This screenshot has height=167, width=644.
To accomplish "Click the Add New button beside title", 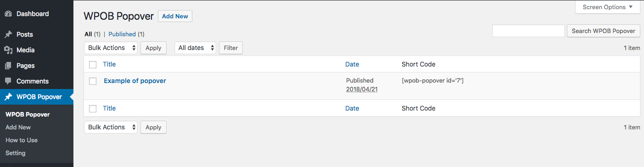I will click(175, 16).
